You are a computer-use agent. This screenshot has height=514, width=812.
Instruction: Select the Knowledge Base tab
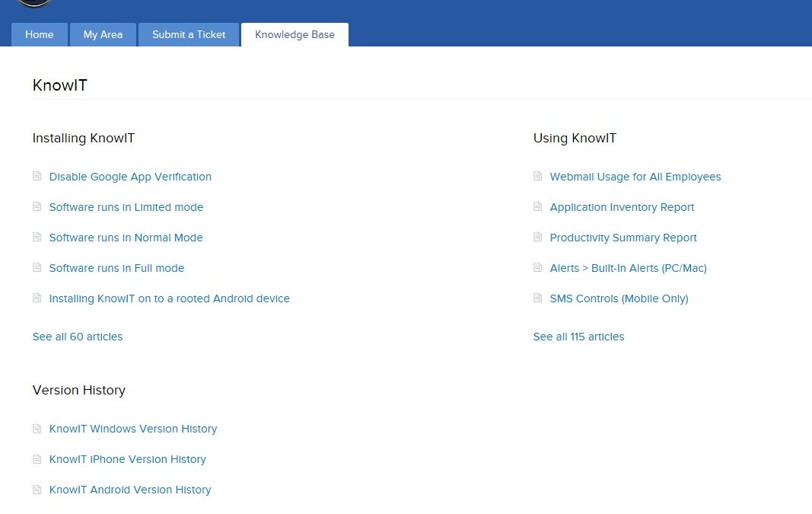tap(295, 35)
